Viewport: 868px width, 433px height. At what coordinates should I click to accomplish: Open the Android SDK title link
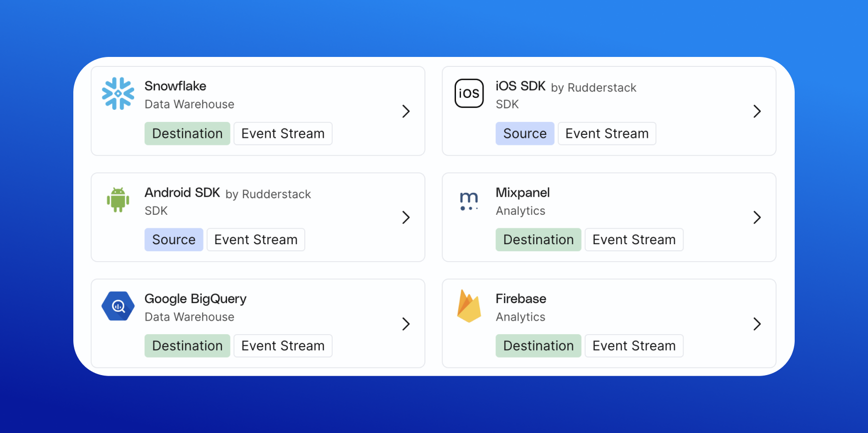[183, 193]
